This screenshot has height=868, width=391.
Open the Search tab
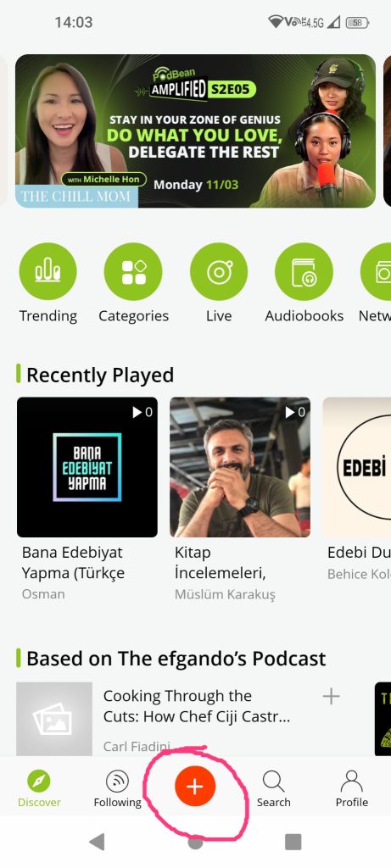click(x=274, y=789)
